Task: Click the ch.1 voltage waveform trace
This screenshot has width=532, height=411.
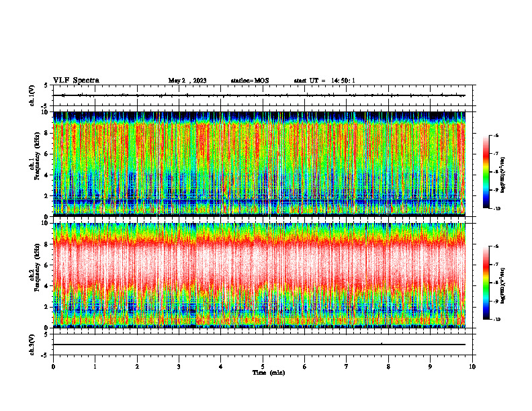Action: pos(259,95)
